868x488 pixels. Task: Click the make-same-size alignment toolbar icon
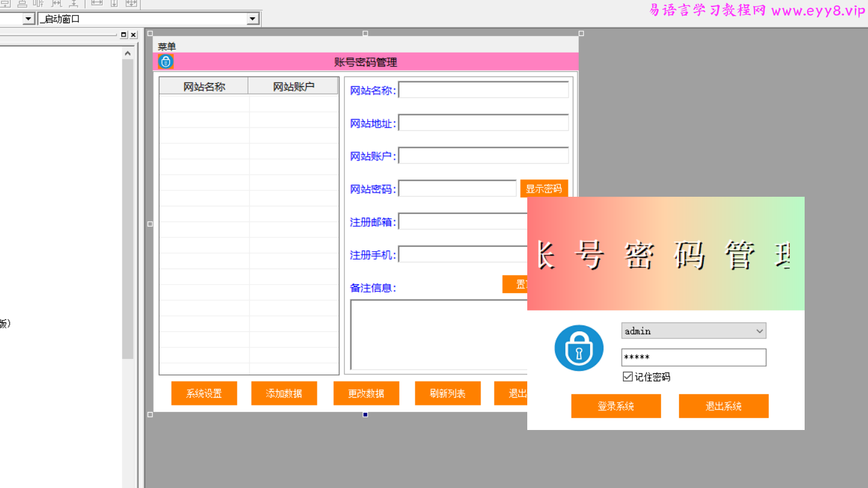[132, 4]
